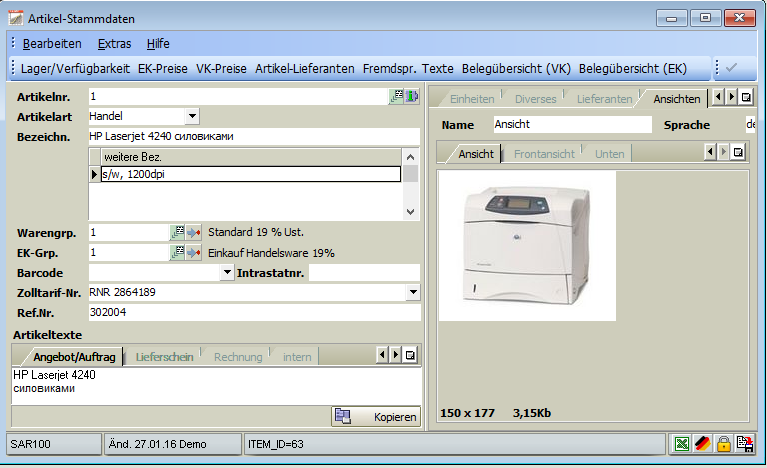Click the Kopieren button
Viewport: 767px width, 468px height.
click(376, 417)
